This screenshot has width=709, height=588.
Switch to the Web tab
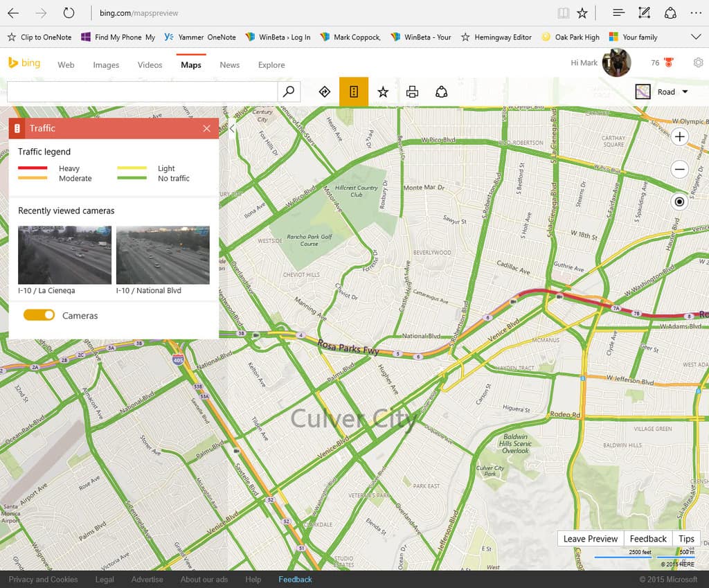[66, 65]
